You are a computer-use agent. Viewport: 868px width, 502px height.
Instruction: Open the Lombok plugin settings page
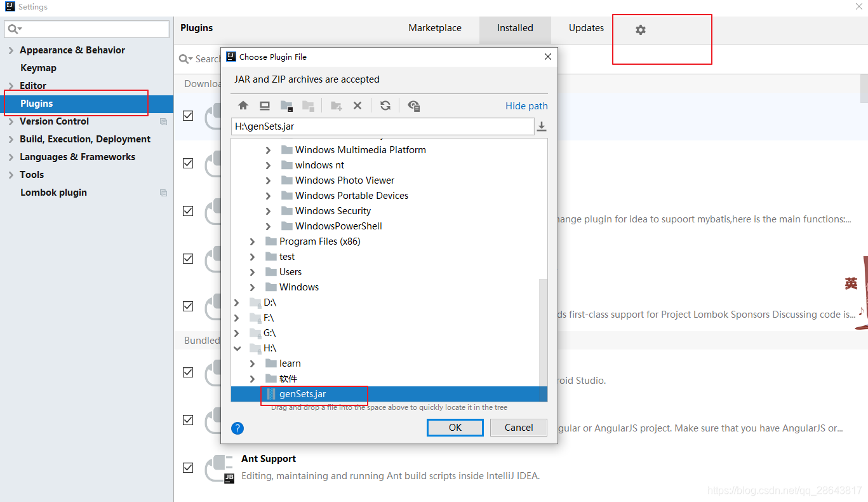[x=53, y=193]
